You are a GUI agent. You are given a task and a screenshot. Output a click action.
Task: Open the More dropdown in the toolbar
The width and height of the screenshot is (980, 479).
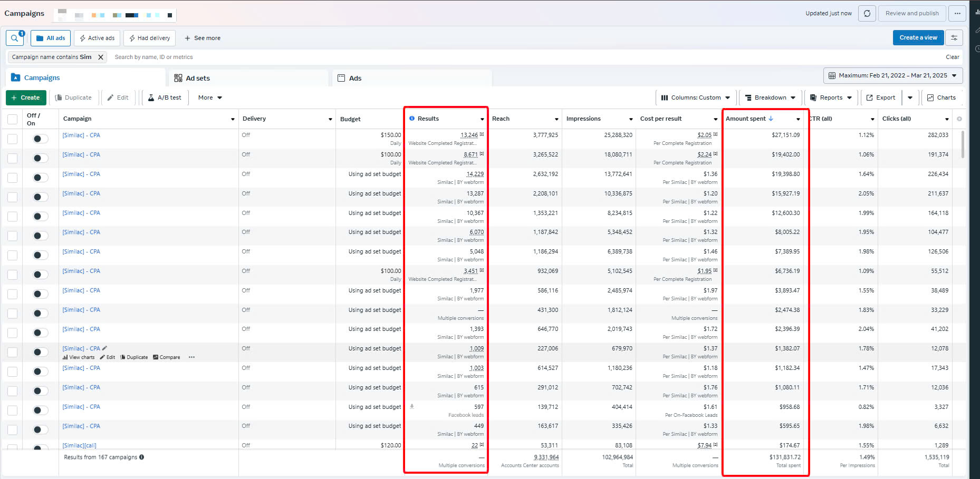[210, 97]
